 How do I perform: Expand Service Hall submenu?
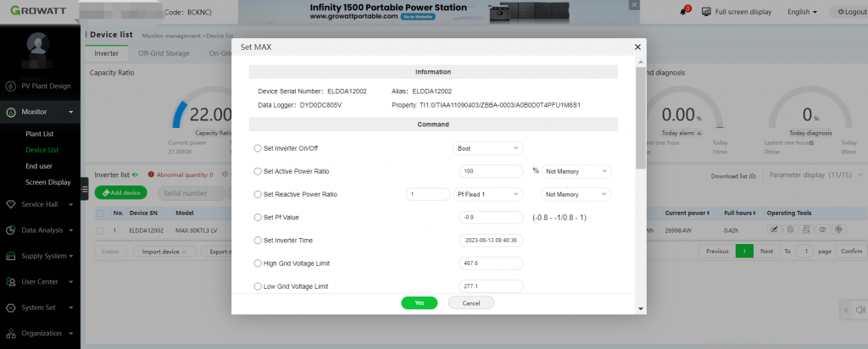(x=71, y=205)
